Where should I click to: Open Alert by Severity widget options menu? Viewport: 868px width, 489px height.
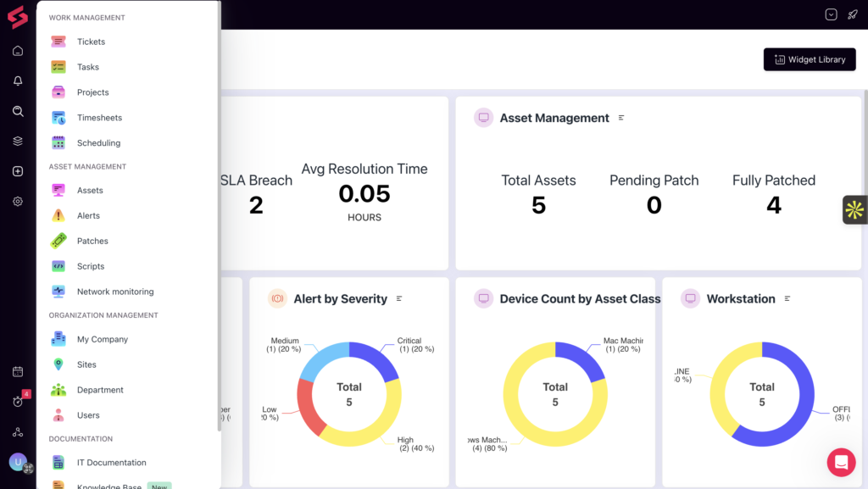pos(399,298)
